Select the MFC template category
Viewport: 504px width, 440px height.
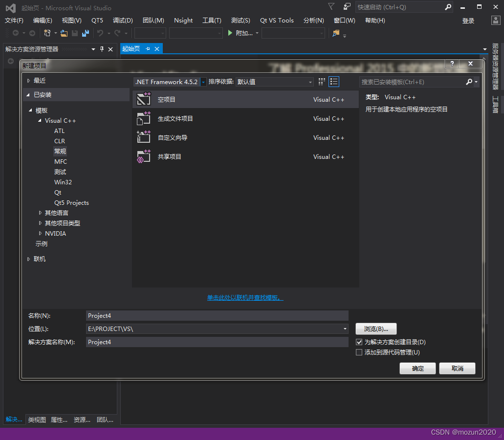[x=61, y=162]
